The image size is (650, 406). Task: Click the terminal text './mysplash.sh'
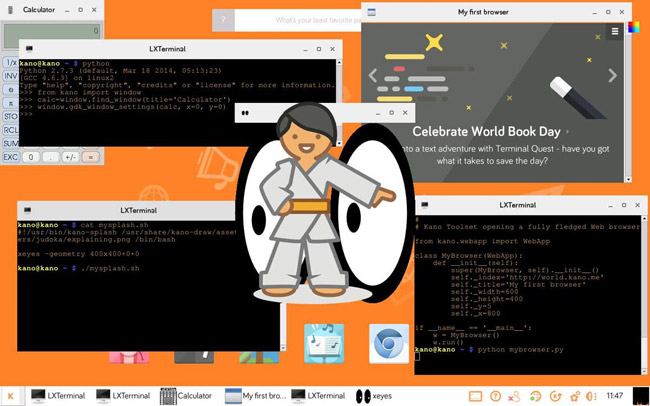(x=110, y=268)
